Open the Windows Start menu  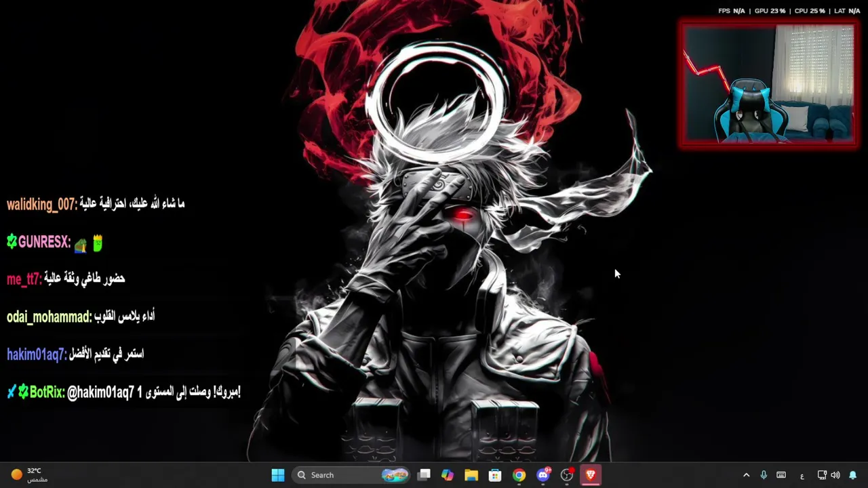(x=278, y=475)
